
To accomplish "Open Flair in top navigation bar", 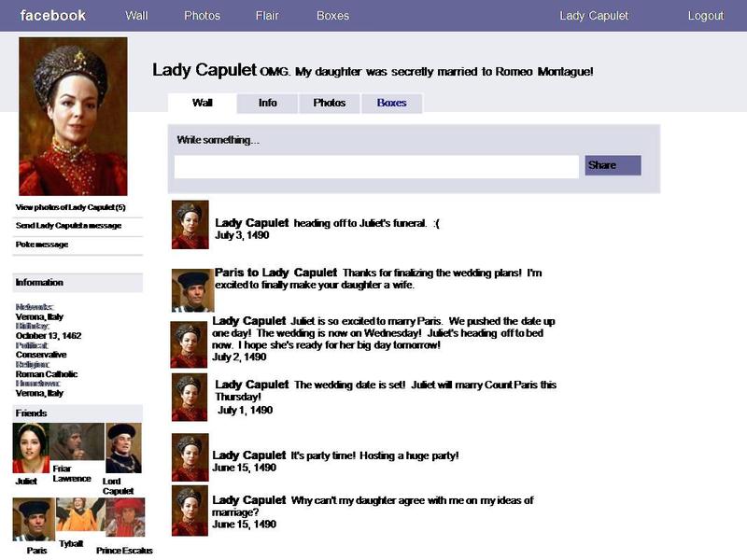I will 267,16.
